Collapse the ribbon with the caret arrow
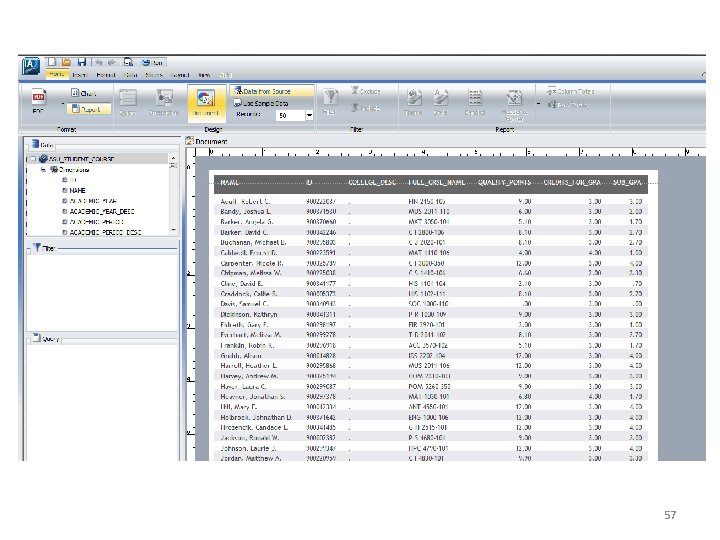This screenshot has width=720, height=540. pos(703,74)
